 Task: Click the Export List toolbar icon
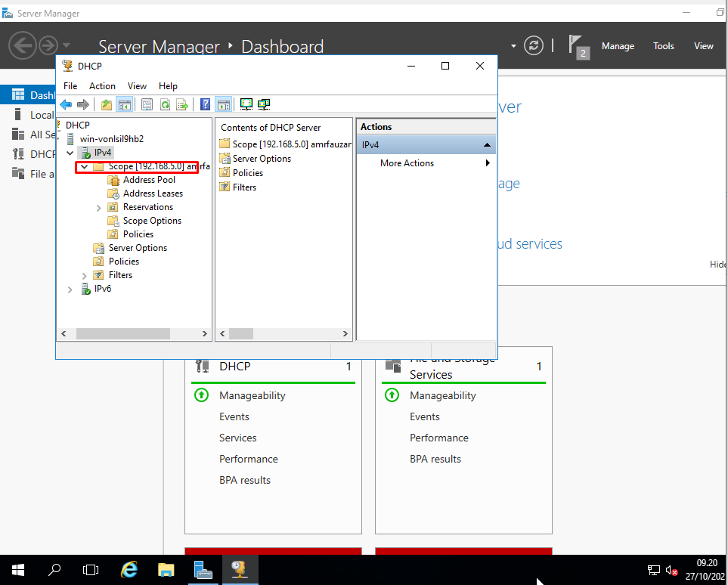182,104
